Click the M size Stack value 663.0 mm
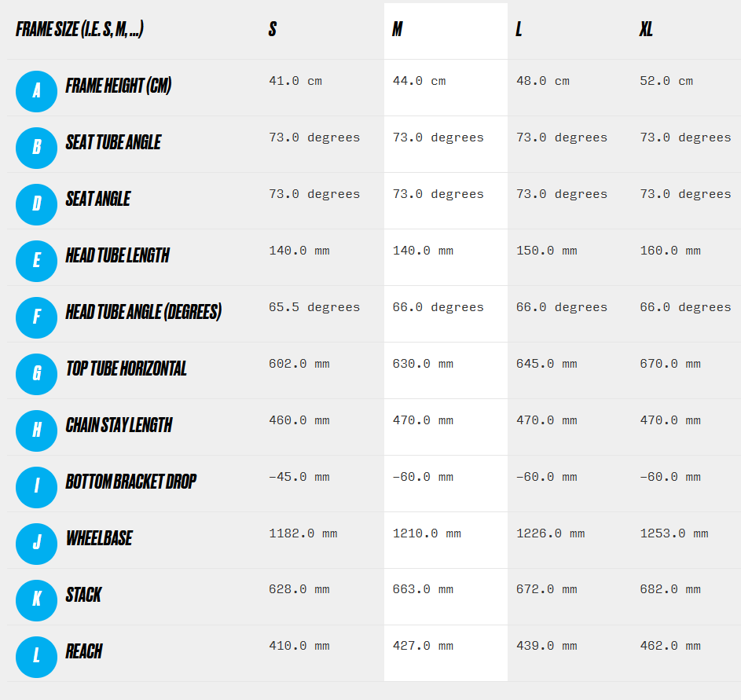The height and width of the screenshot is (700, 741). pos(423,590)
